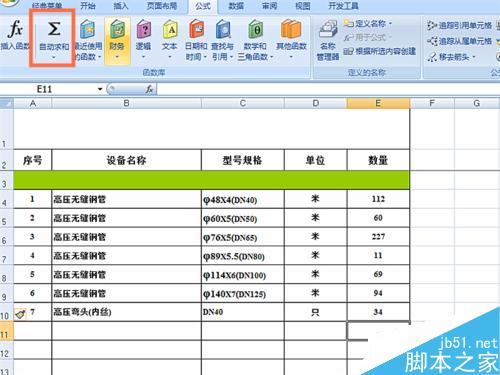Click cell with quantity 34
The image size is (500, 375).
[x=378, y=312]
